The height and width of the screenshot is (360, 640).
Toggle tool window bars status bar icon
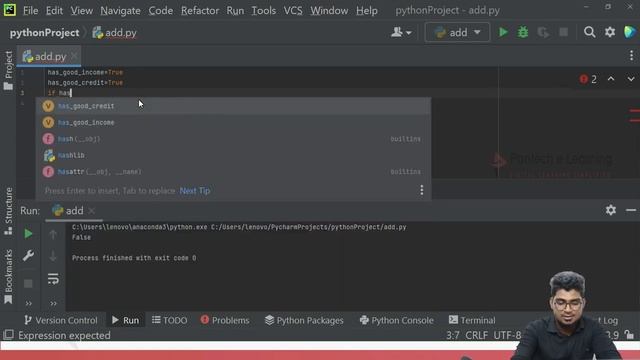[8, 335]
